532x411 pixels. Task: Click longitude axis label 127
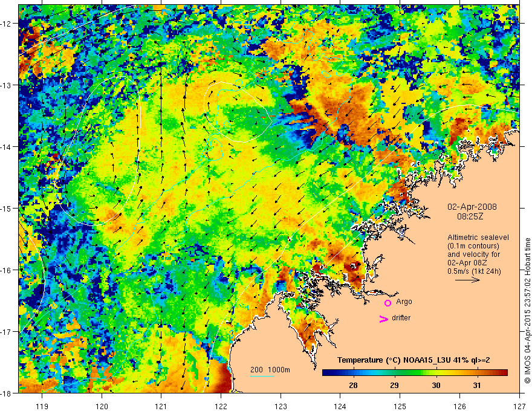519,406
